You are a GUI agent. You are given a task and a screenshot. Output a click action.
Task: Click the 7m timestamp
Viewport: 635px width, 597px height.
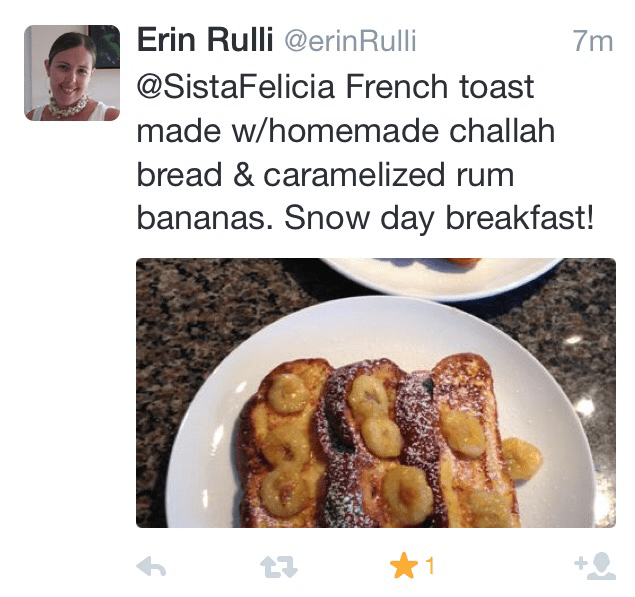click(592, 42)
